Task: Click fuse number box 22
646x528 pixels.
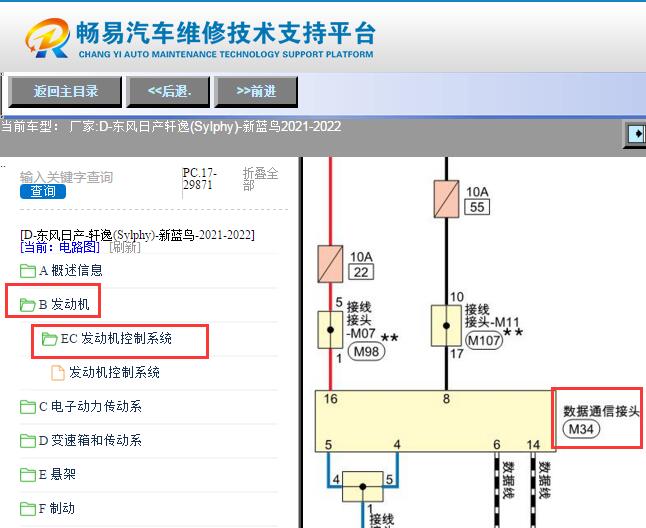Action: [x=361, y=272]
